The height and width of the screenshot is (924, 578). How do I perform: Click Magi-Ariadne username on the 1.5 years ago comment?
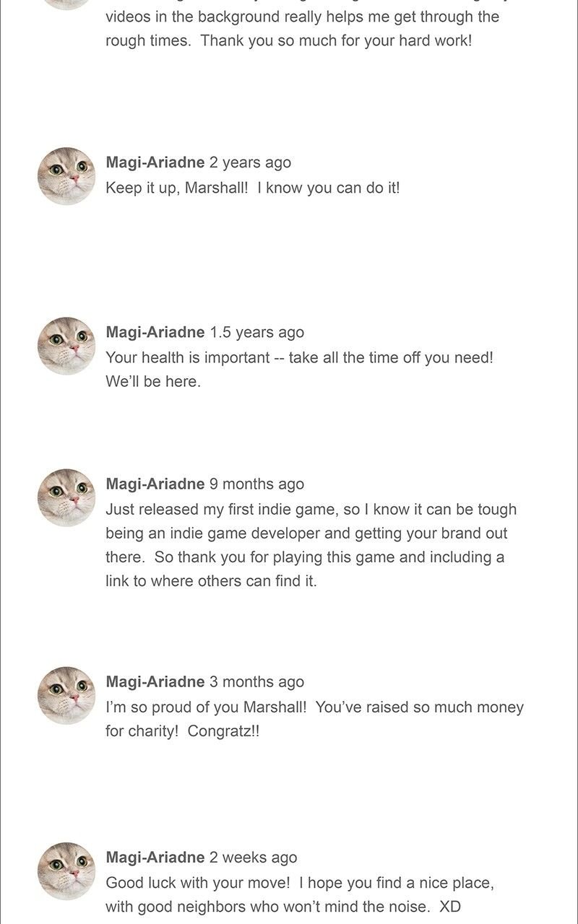point(155,332)
